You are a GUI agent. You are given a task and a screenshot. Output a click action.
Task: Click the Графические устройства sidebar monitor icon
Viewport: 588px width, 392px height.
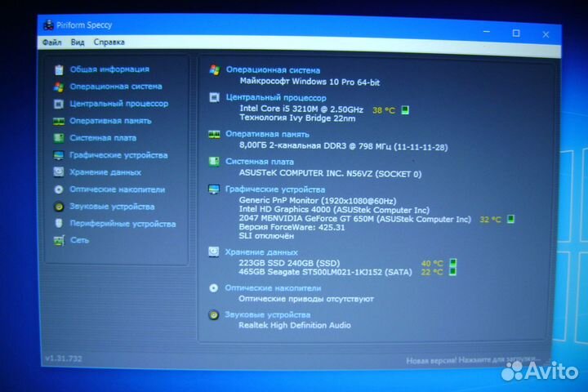click(59, 155)
